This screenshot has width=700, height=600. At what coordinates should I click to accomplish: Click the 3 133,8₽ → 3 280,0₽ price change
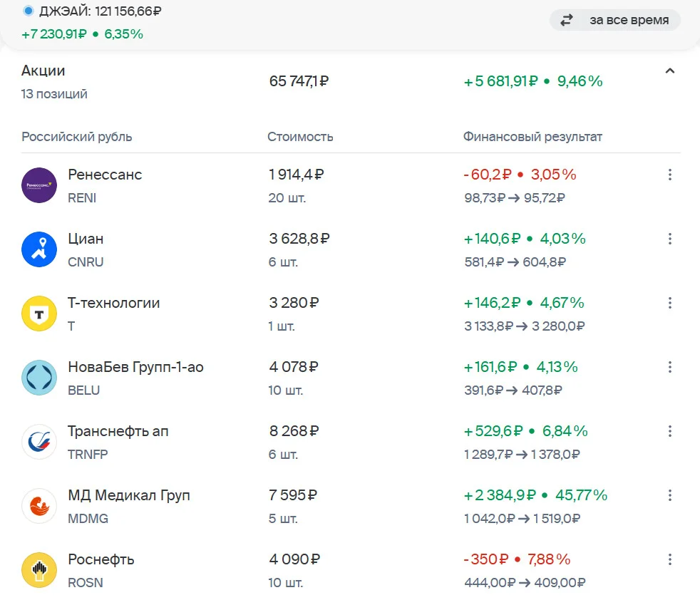pyautogui.click(x=525, y=326)
